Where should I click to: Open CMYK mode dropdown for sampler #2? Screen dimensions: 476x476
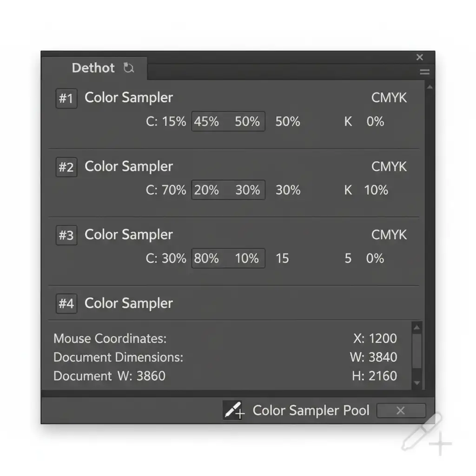[389, 166]
